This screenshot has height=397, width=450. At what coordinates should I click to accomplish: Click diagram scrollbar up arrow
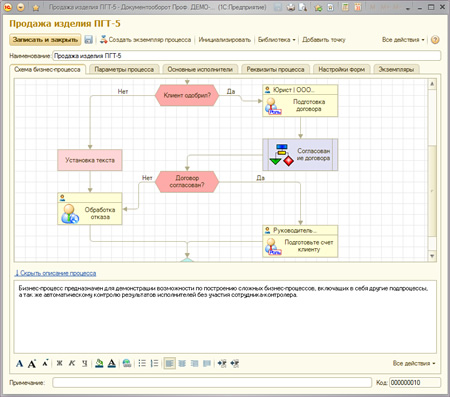pyautogui.click(x=432, y=84)
